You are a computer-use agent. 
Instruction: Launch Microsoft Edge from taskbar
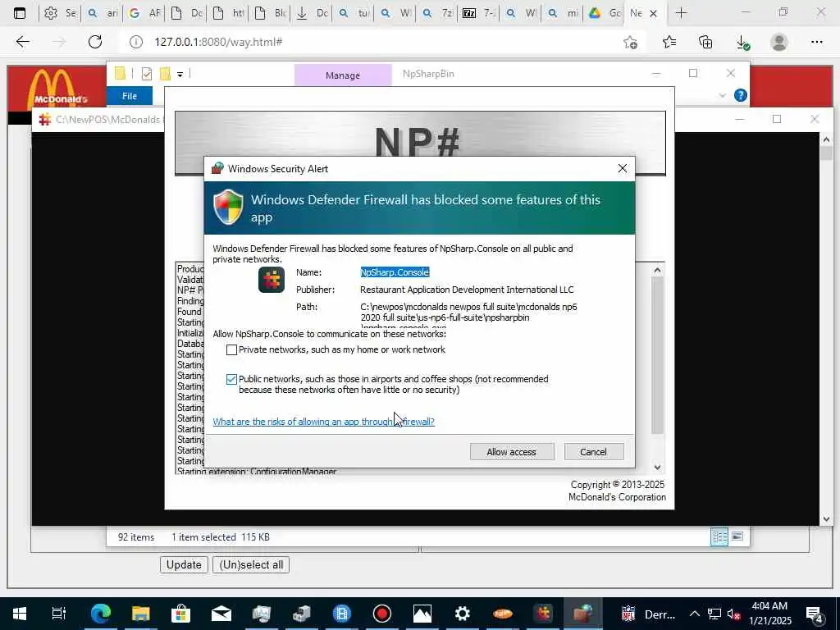100,614
